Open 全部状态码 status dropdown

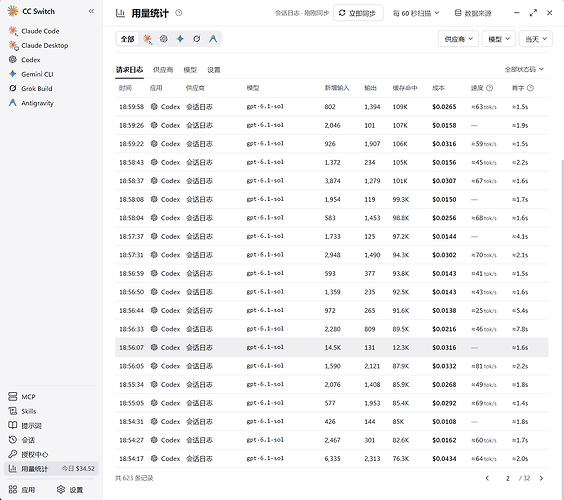click(x=524, y=69)
